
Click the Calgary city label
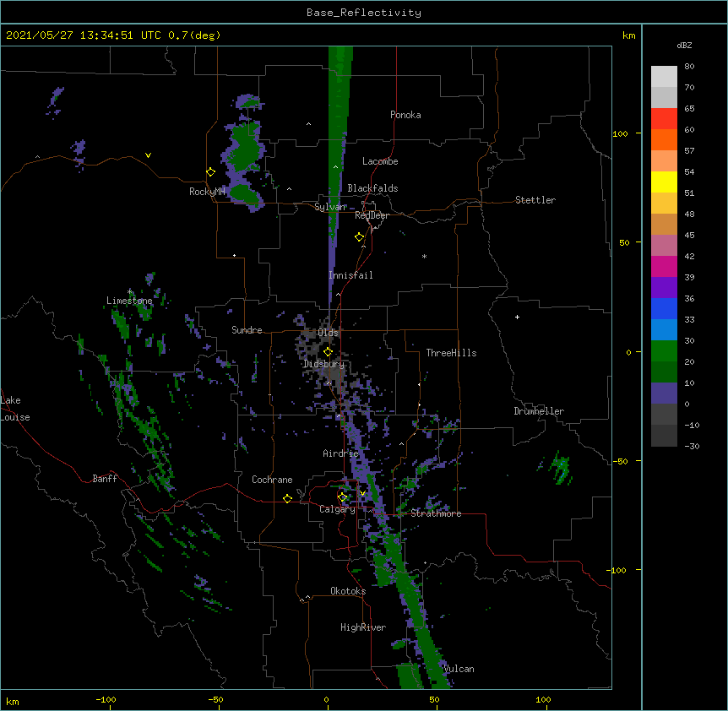(337, 509)
